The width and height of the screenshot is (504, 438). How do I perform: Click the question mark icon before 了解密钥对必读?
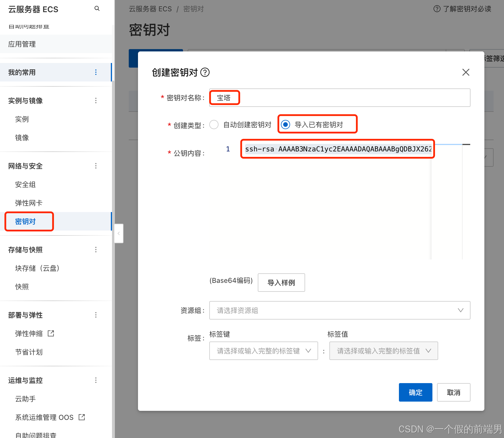[x=436, y=9]
